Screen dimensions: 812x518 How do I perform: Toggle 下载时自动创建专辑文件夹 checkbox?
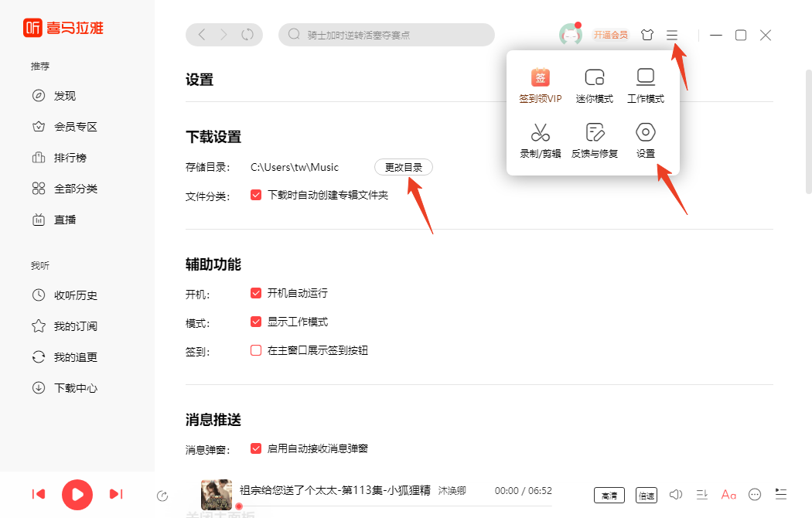[x=256, y=195]
